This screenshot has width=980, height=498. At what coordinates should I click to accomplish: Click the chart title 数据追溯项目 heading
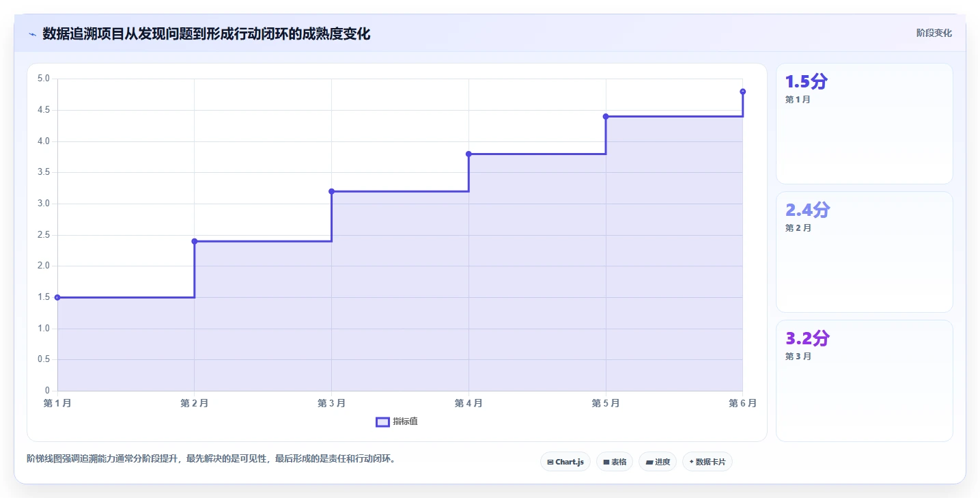(206, 33)
